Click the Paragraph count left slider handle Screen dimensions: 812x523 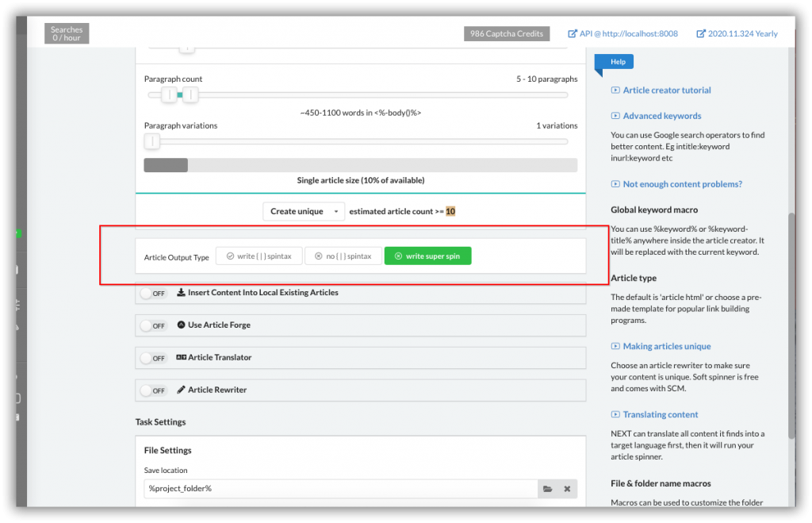click(x=169, y=95)
